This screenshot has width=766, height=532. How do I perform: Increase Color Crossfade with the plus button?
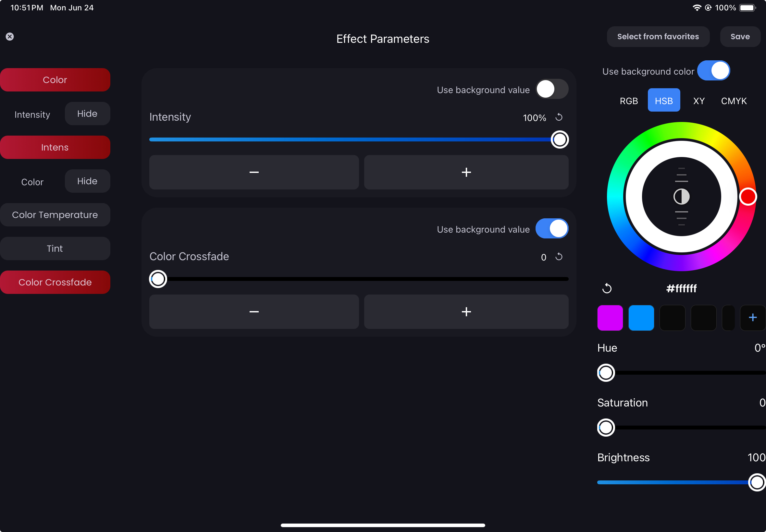click(x=466, y=312)
